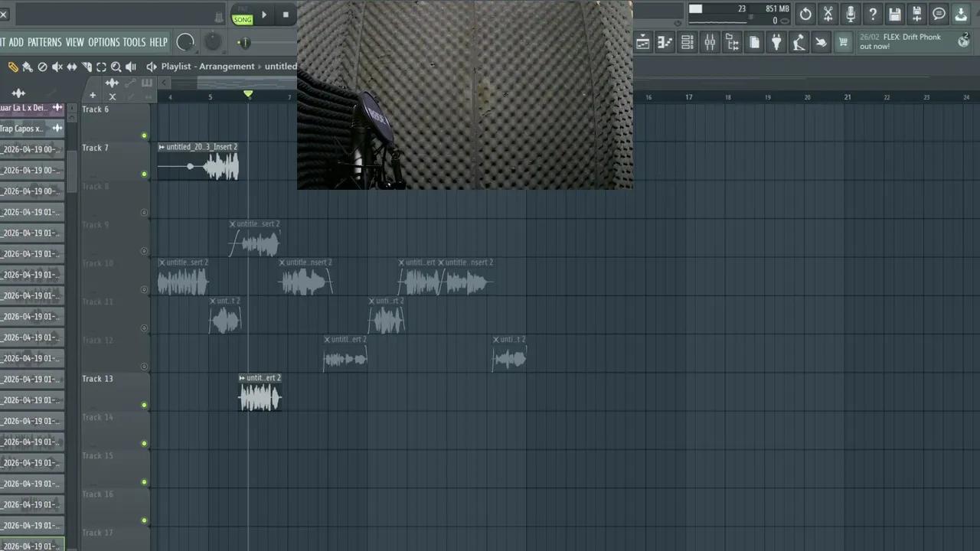Open the plugin picker plug icon
This screenshot has height=551, width=980.
(776, 42)
